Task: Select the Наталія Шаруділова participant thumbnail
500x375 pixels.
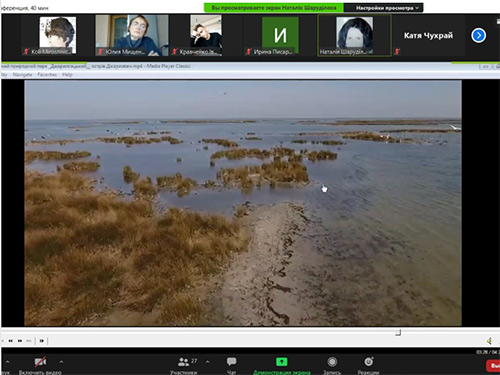Action: [x=354, y=35]
